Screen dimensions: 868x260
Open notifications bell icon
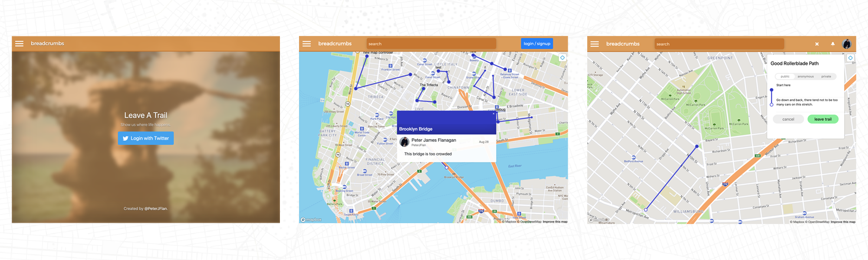(833, 44)
